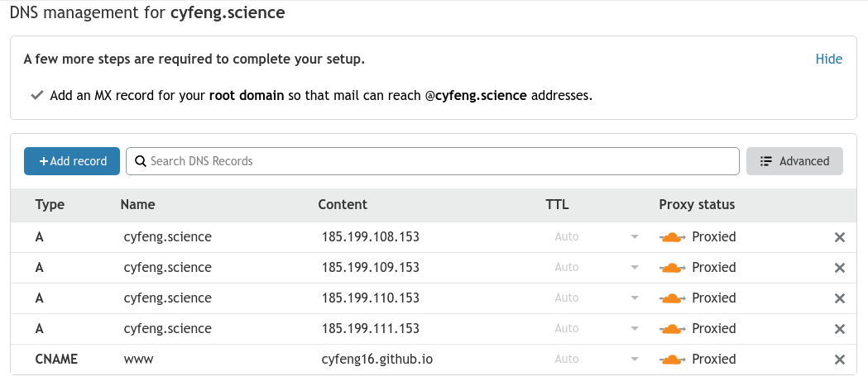
Task: Remove the 185.199.111.153 A record
Action: click(x=839, y=329)
